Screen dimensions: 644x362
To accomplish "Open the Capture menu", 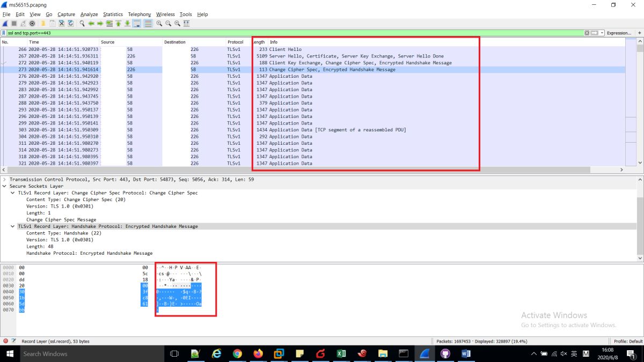I will click(x=66, y=14).
